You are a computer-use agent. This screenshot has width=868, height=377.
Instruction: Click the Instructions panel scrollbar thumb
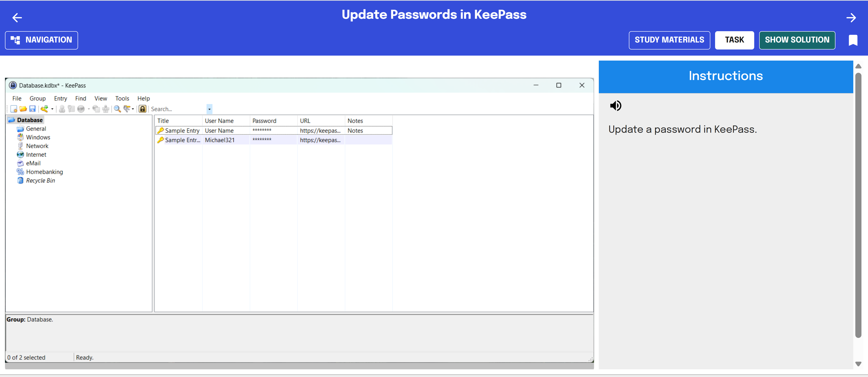[x=858, y=205]
